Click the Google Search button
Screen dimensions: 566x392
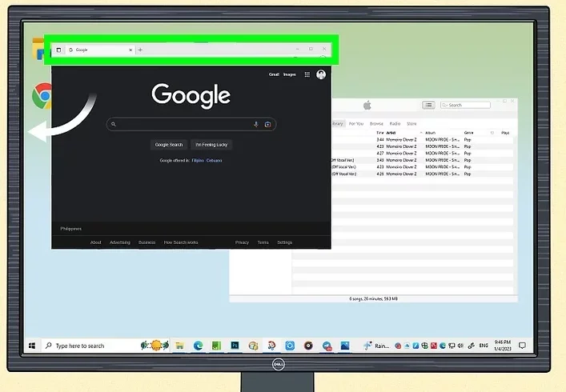click(169, 145)
